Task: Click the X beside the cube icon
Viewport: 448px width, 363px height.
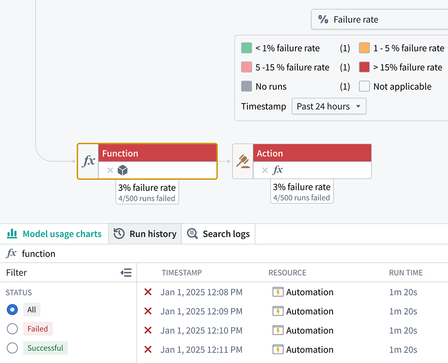Action: (110, 170)
